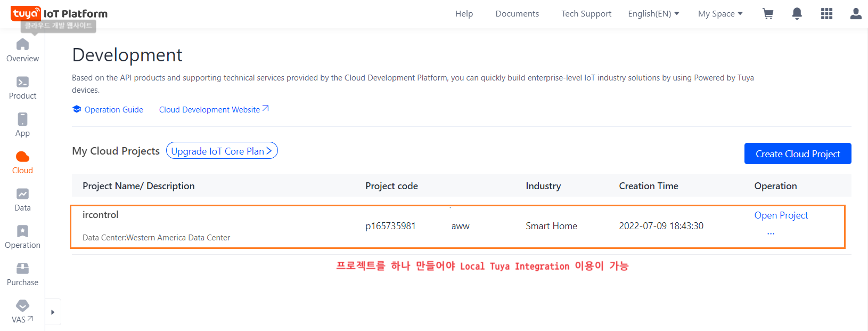Click the My Cloud Projects heading
The width and height of the screenshot is (868, 331).
116,151
